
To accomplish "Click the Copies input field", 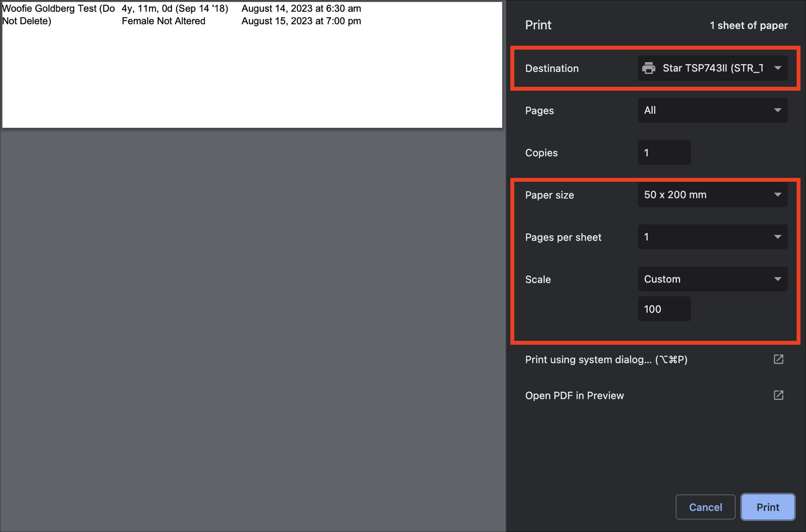I will [x=664, y=153].
